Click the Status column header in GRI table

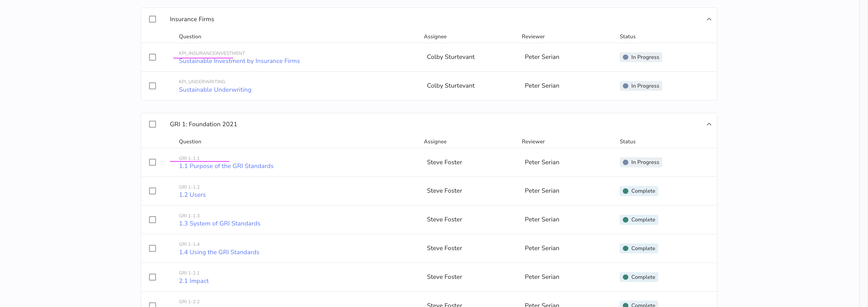tap(627, 141)
